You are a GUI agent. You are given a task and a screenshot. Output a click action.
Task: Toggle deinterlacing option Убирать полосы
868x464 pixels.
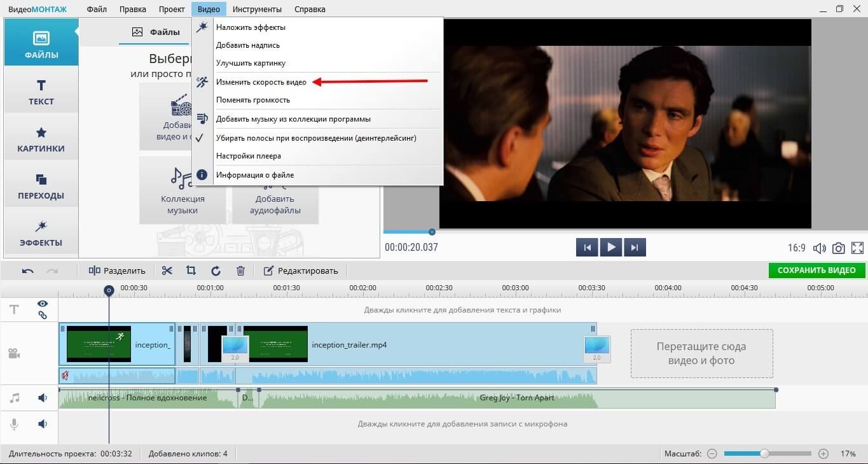point(316,137)
